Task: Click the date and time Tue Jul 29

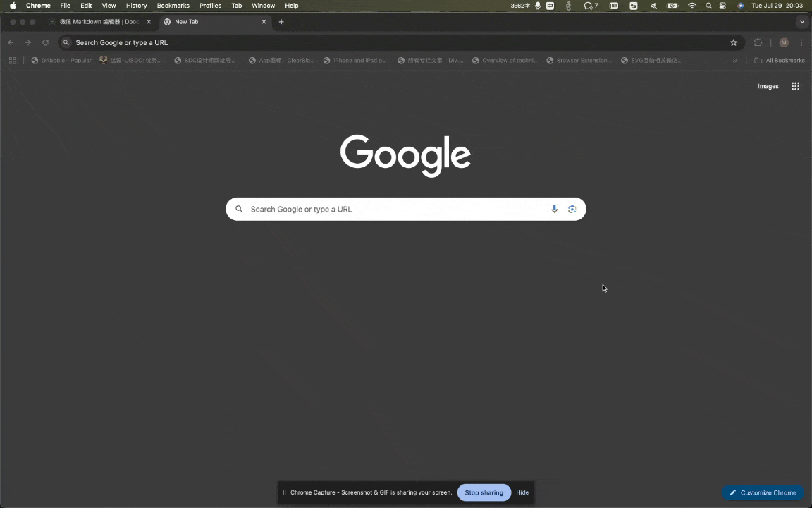Action: pyautogui.click(x=777, y=5)
